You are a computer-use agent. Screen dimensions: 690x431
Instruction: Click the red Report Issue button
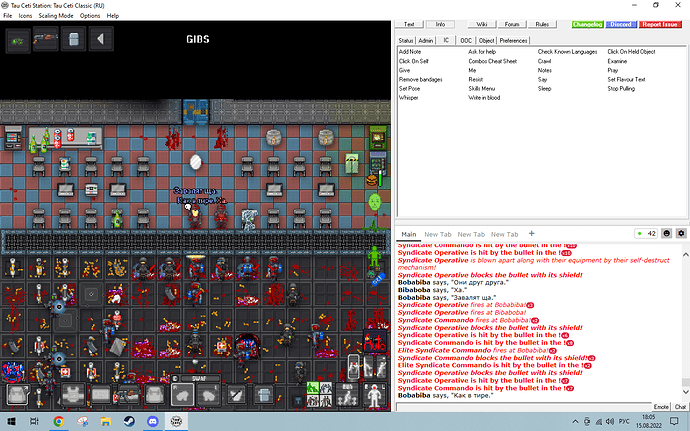(659, 24)
